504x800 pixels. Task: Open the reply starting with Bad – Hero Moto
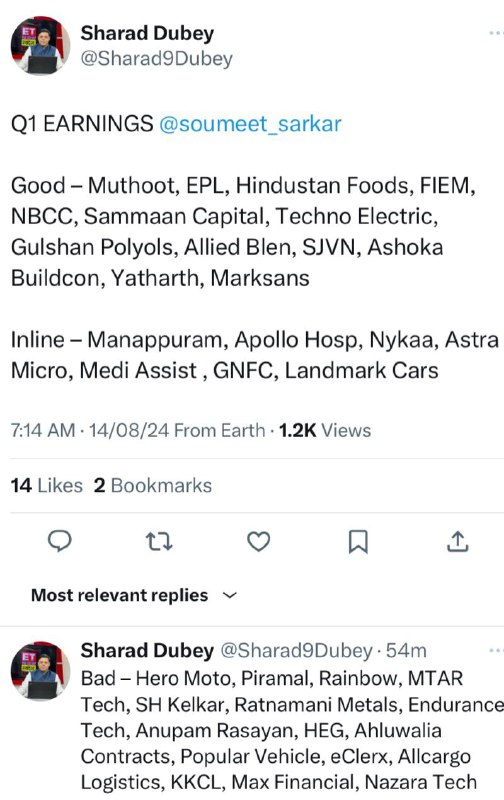tap(292, 730)
